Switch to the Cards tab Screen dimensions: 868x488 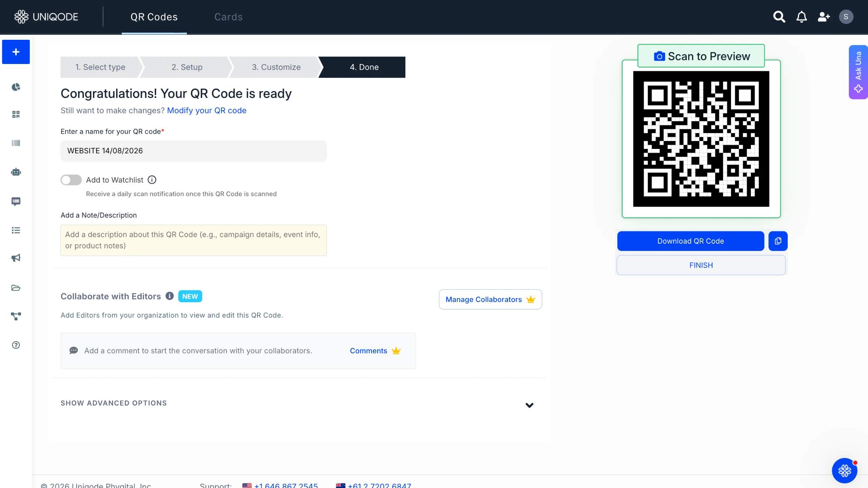(228, 17)
